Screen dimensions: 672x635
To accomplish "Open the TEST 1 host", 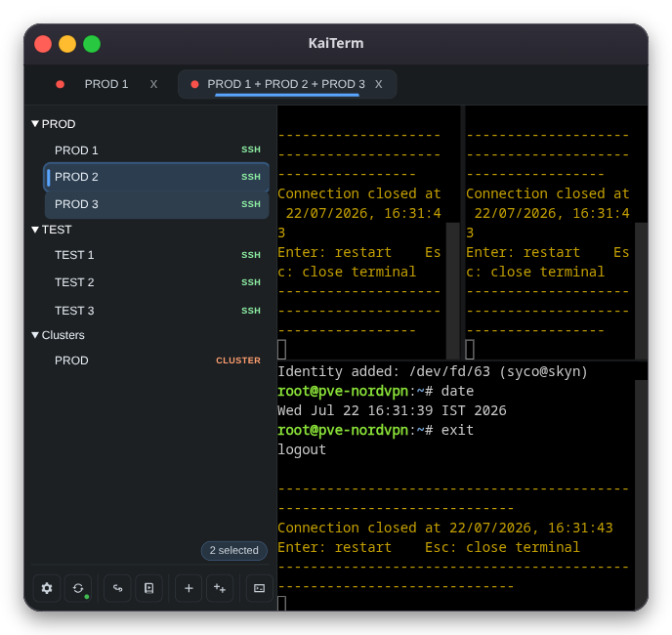I will 156,255.
